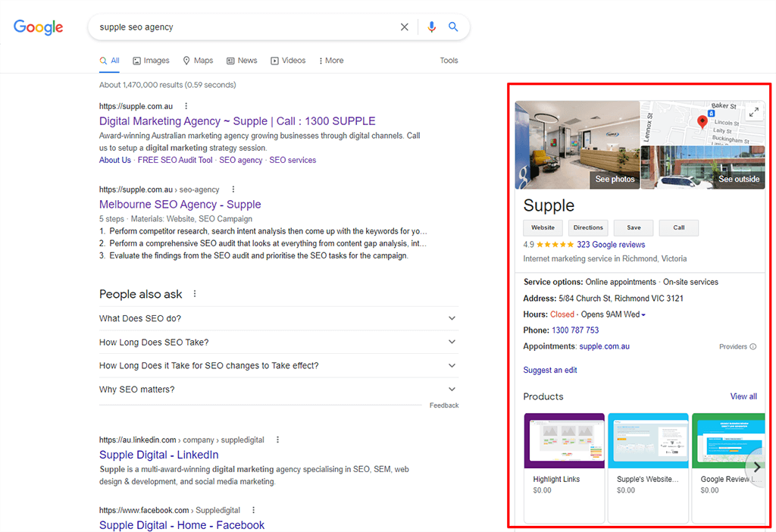
Task: Open options menu next to supple.com.au result
Action: [186, 106]
